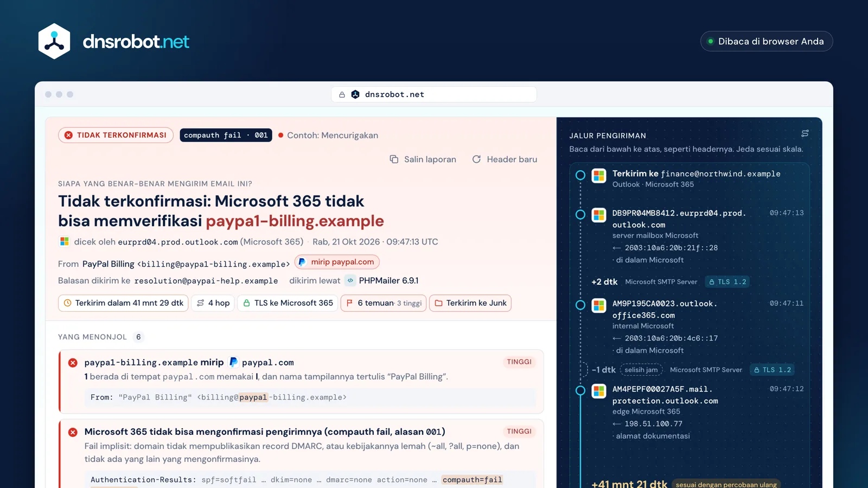Click the "Terkirim ke Junk" folder chip
This screenshot has height=488, width=868.
coord(470,303)
